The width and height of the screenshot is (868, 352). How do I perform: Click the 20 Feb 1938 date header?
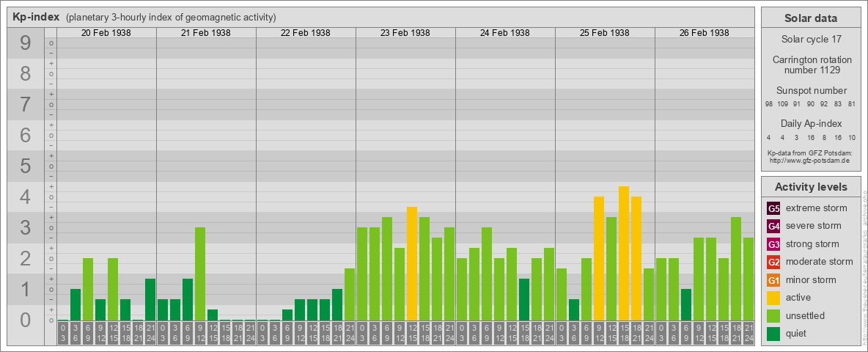coord(106,33)
